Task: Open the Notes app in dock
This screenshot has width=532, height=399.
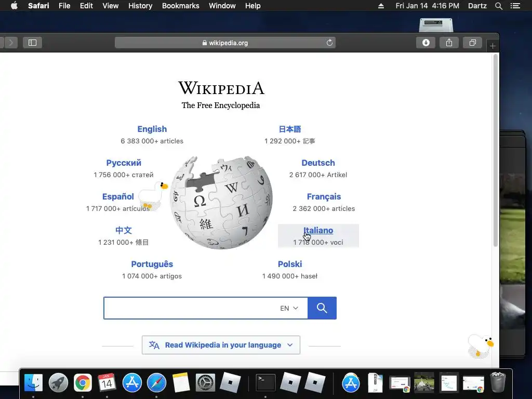Action: pos(181,383)
